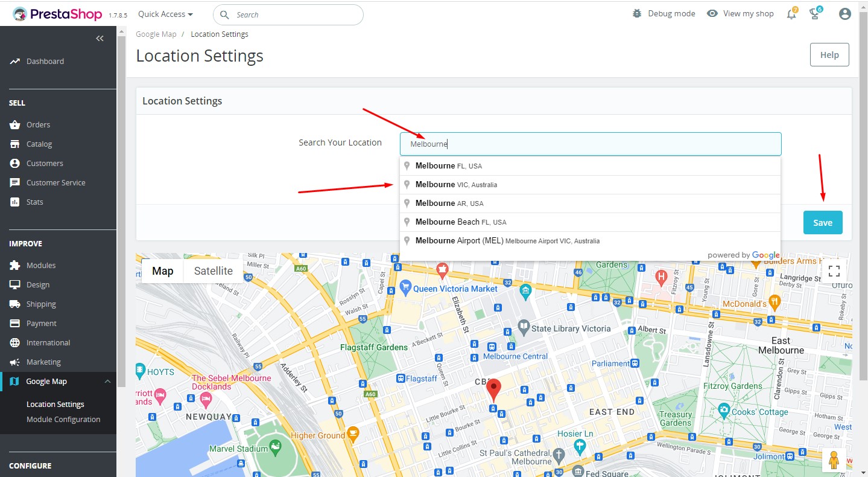The image size is (868, 477).
Task: Click the PrestaShop logo
Action: pyautogui.click(x=57, y=14)
